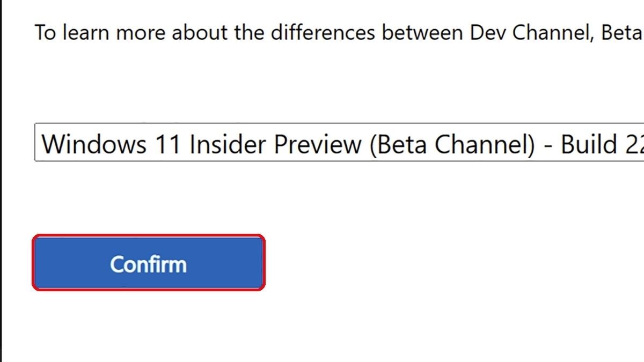Expand the build selection list
The width and height of the screenshot is (644, 362).
pos(339,143)
